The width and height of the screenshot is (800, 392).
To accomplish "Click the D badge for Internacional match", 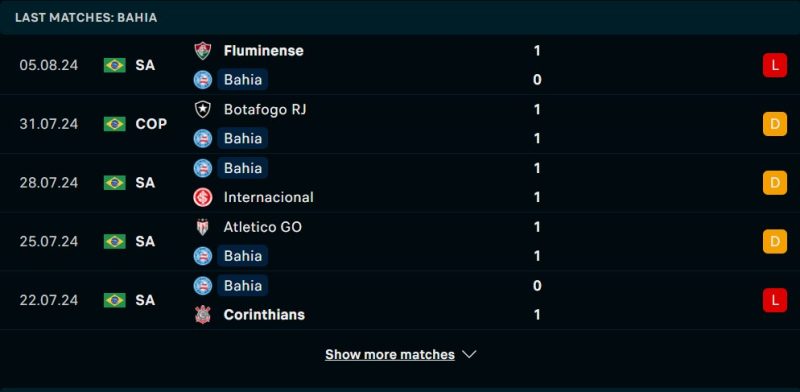I will click(774, 183).
